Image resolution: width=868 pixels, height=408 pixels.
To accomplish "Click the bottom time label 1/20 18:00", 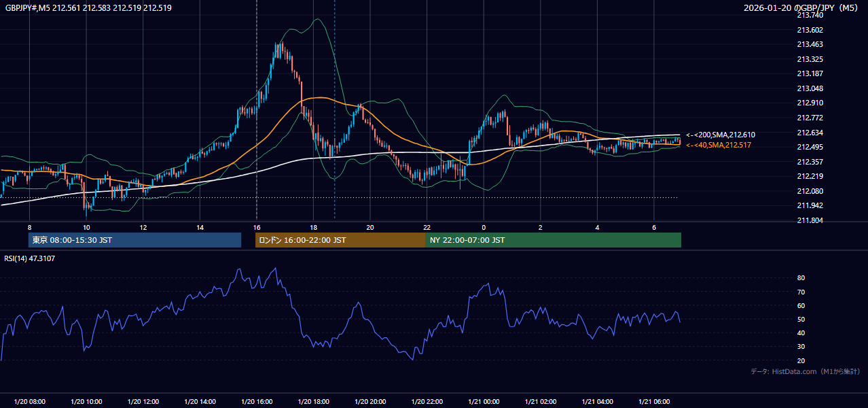I will [x=313, y=402].
